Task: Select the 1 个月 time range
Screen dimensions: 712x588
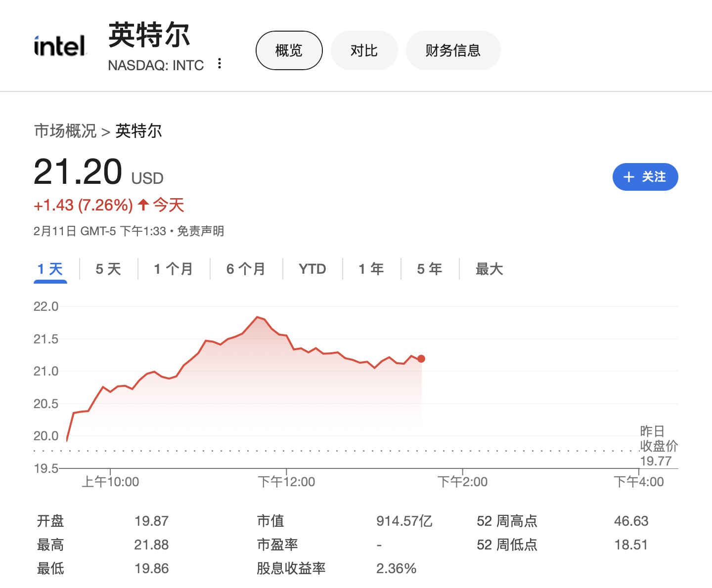Action: tap(174, 269)
